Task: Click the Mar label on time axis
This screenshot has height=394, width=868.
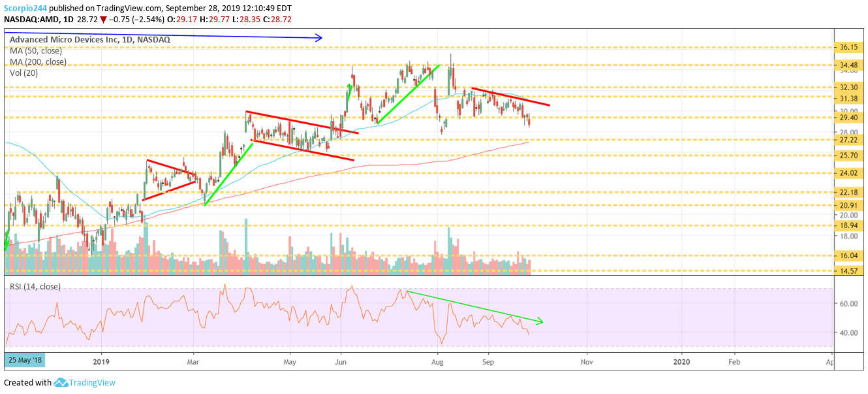Action: coord(193,361)
